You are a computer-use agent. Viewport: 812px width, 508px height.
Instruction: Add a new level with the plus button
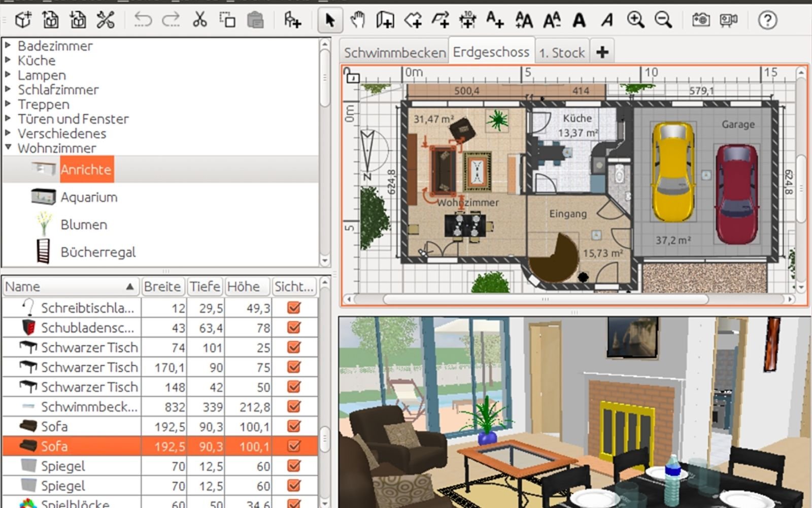pos(602,51)
